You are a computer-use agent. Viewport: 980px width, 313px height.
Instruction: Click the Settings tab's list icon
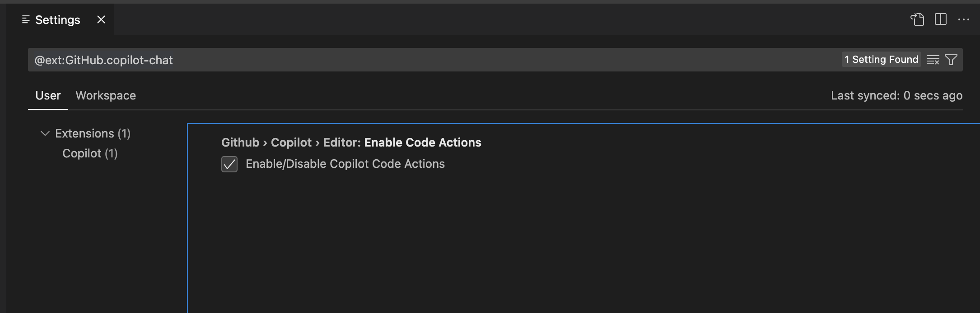[26, 19]
